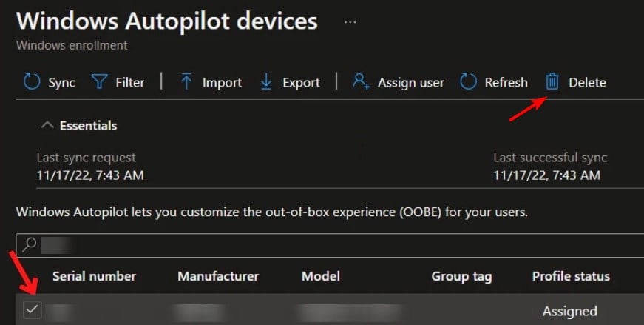
Task: Click the Refresh circular icon
Action: point(468,82)
